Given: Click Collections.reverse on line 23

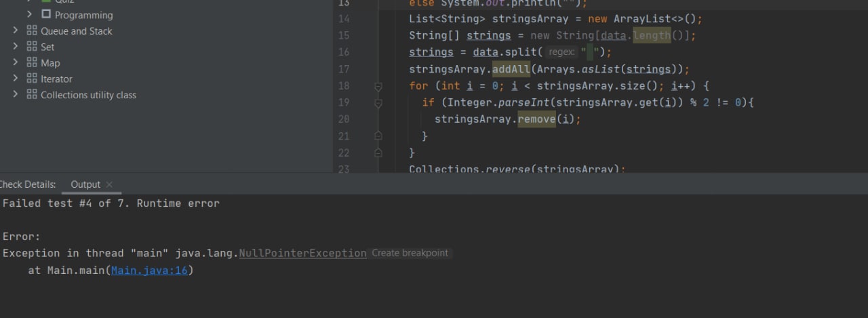Looking at the screenshot, I should [x=469, y=168].
